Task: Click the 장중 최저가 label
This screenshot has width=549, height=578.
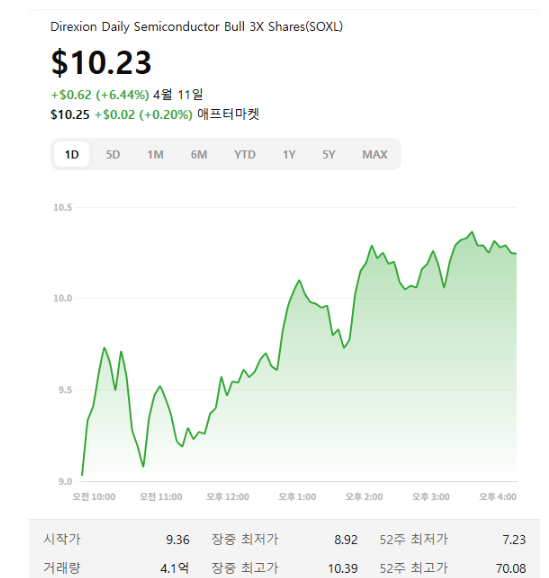Action: point(245,539)
